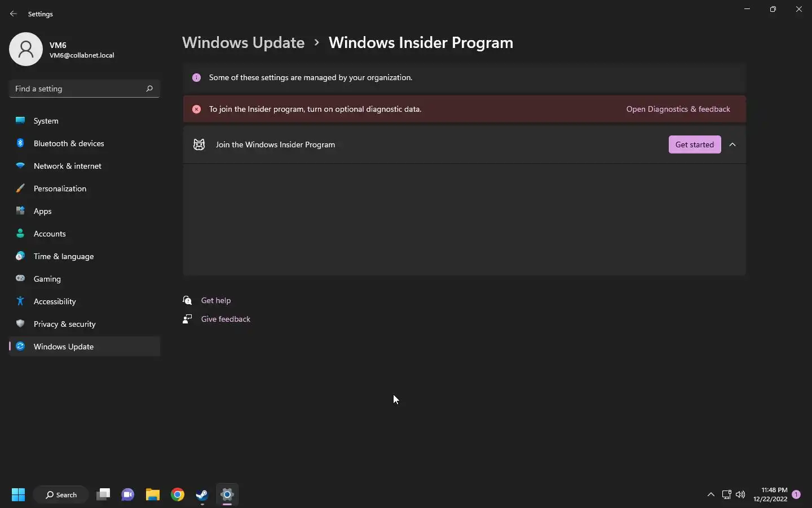Navigate to Windows Update breadcrumb

[x=243, y=43]
